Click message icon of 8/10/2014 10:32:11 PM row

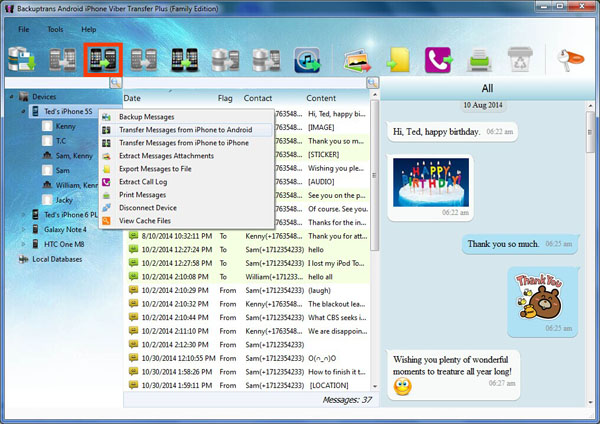pos(133,236)
